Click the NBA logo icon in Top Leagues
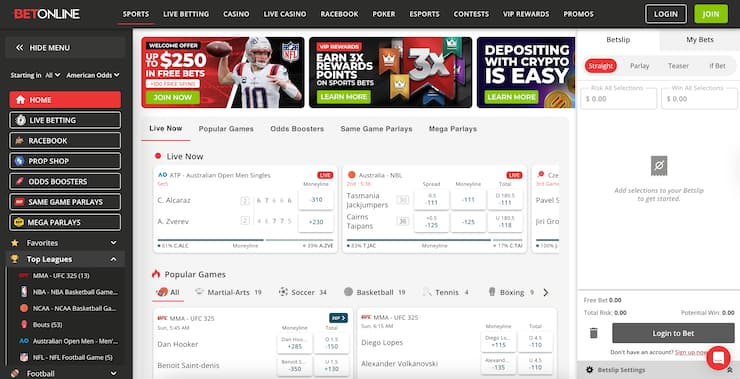 pyautogui.click(x=24, y=292)
